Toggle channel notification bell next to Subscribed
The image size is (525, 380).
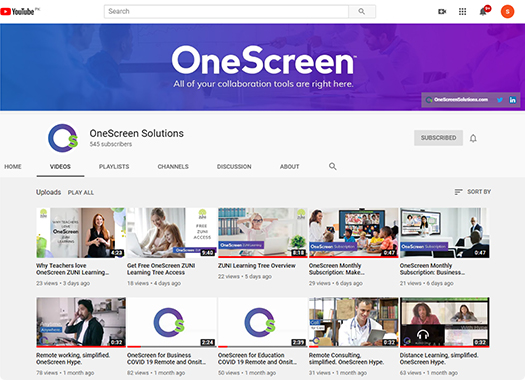(473, 138)
